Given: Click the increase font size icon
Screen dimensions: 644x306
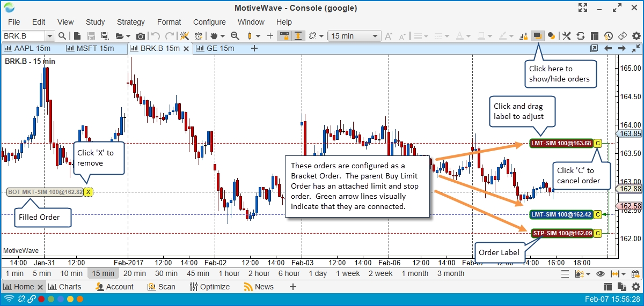Looking at the screenshot, I should [388, 36].
